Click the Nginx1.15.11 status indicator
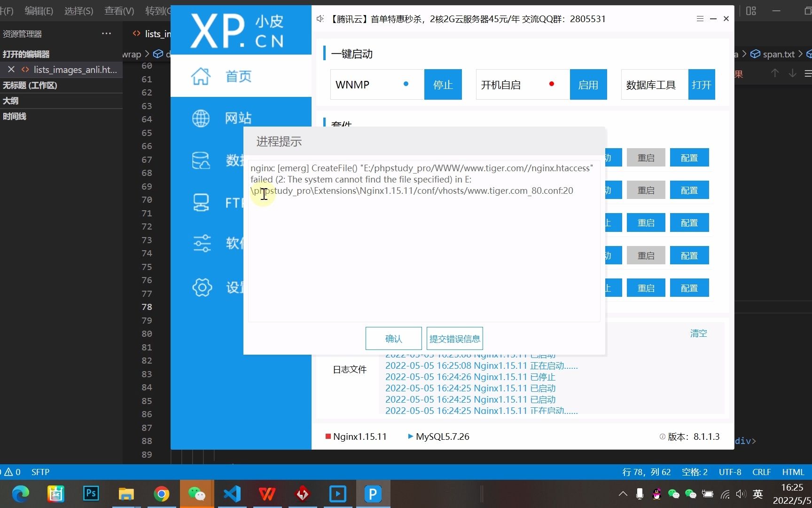 tap(356, 437)
